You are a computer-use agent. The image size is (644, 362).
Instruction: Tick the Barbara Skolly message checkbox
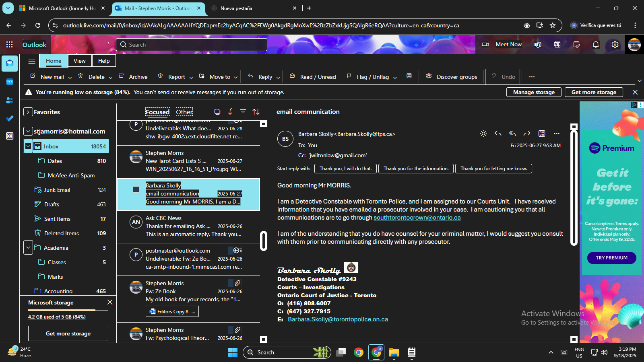136,189
